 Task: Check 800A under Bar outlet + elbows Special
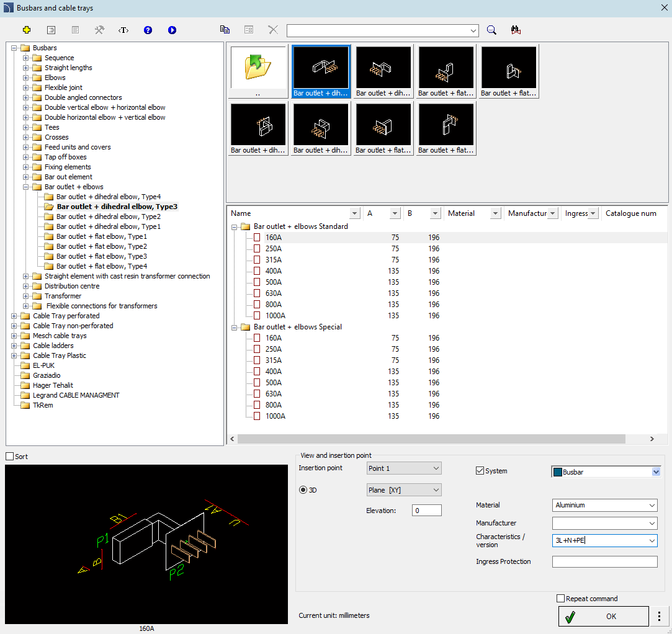point(257,405)
